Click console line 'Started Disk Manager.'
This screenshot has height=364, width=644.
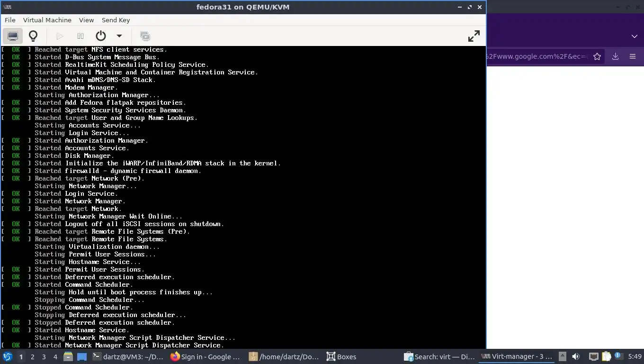(x=74, y=156)
